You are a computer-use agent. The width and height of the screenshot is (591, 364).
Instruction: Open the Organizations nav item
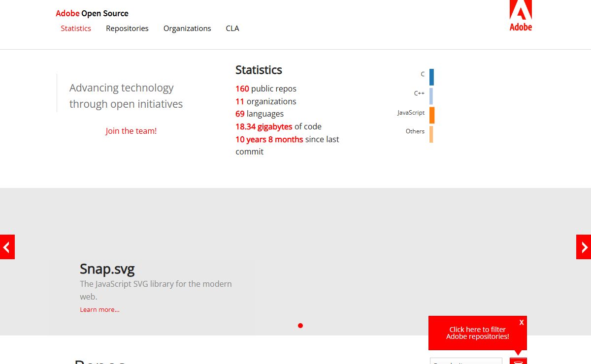[x=187, y=29]
